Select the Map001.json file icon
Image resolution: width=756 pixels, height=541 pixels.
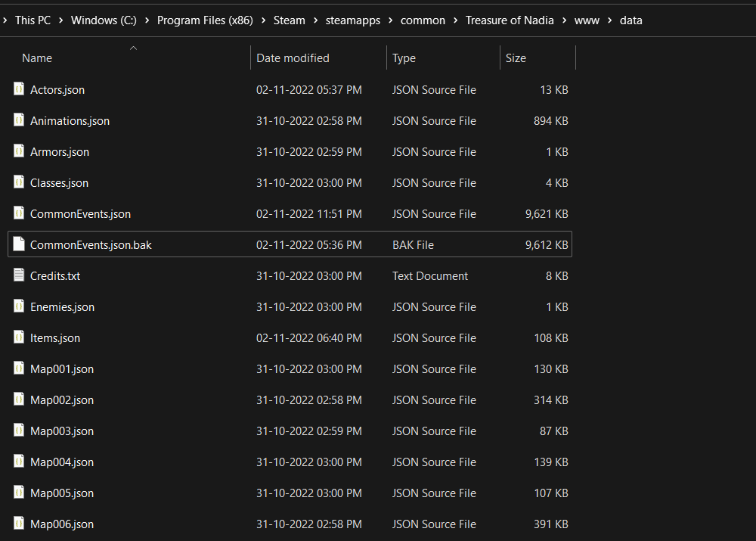[19, 368]
